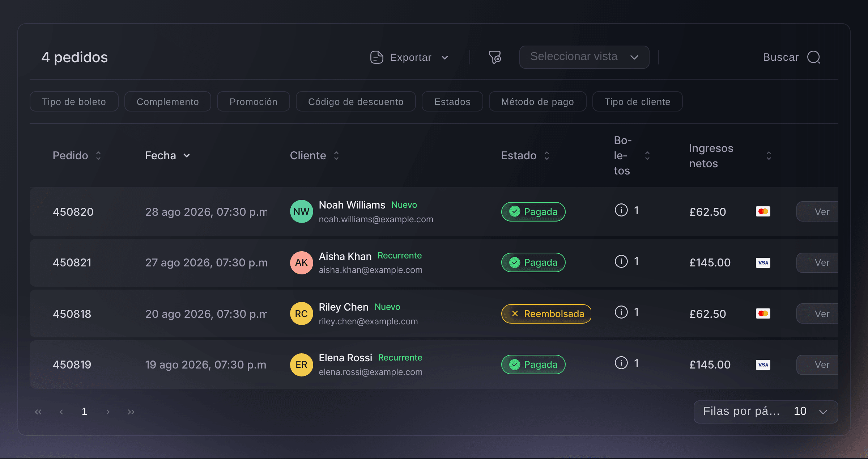Sort by Pedido column arrows
Screen dimensions: 868x459
(98, 156)
